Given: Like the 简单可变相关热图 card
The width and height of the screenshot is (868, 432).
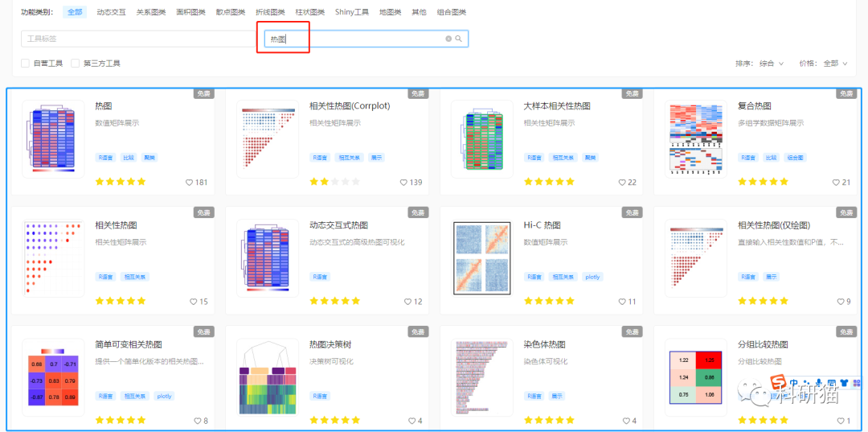Looking at the screenshot, I should (x=198, y=421).
